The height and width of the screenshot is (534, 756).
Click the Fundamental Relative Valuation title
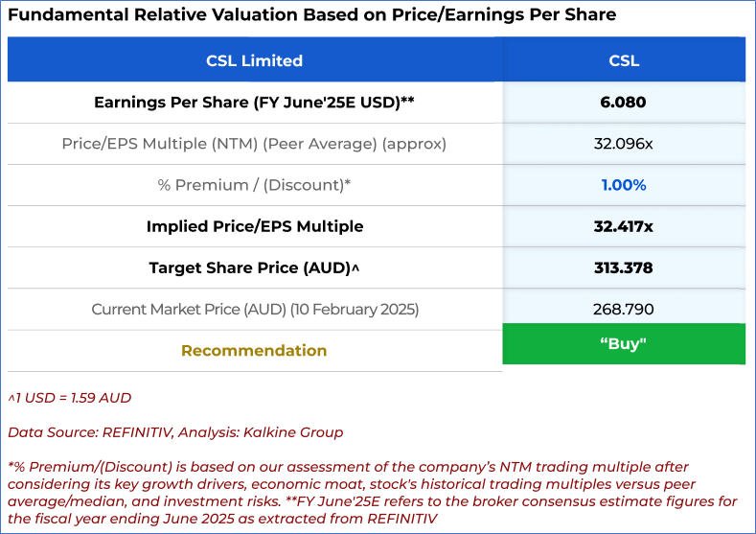tap(312, 15)
